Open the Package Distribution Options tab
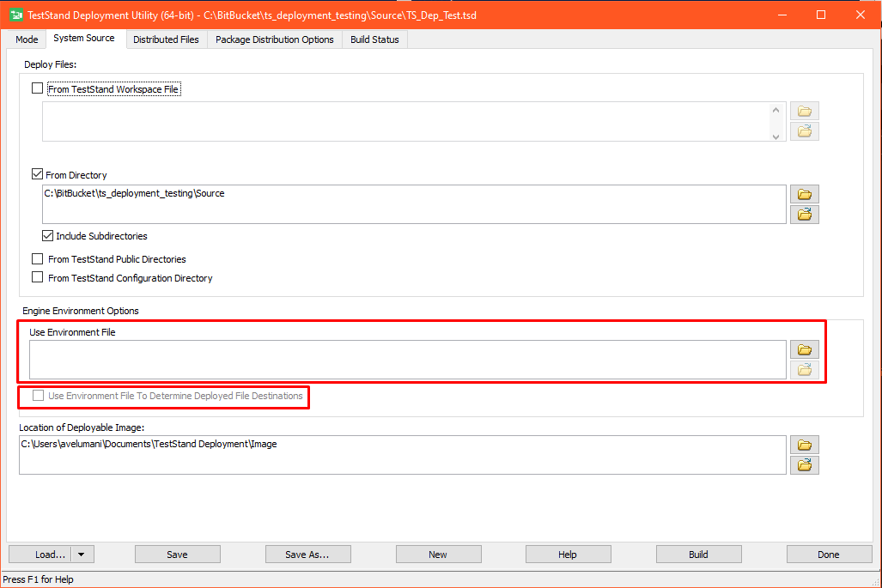 pyautogui.click(x=275, y=39)
